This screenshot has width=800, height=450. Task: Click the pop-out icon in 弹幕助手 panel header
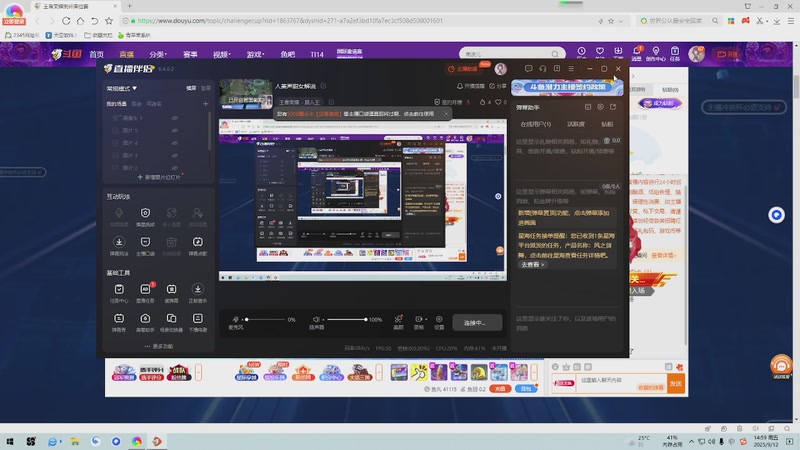tap(613, 107)
